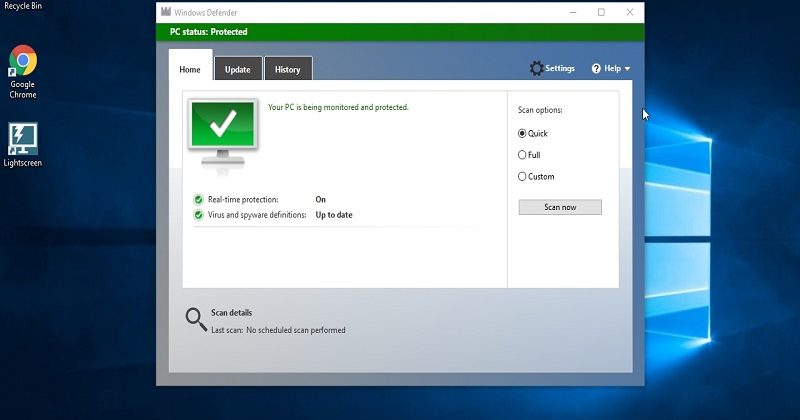This screenshot has width=800, height=420.
Task: Click the PC status: Protected banner text
Action: tap(209, 32)
